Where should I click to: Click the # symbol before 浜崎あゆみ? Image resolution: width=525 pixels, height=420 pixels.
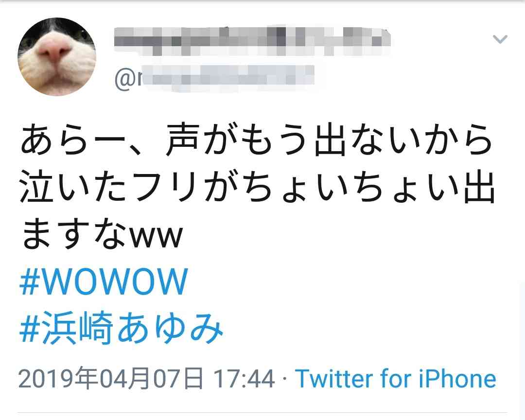click(30, 328)
